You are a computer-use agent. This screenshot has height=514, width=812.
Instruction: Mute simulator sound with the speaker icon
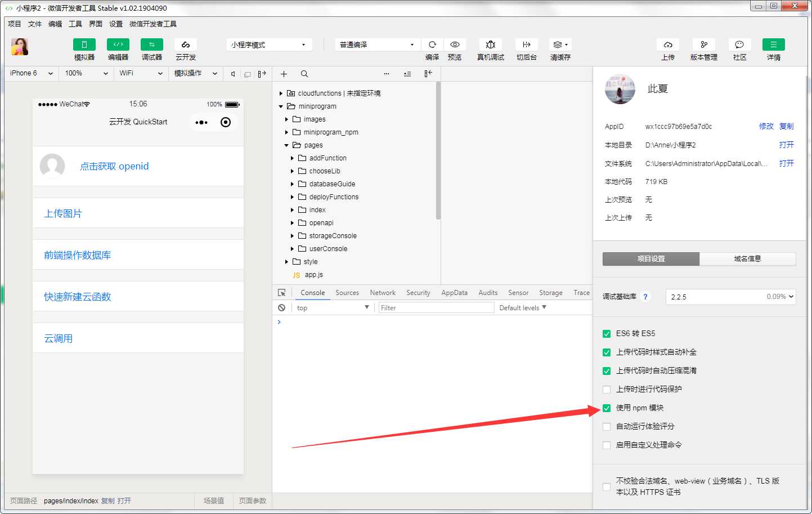click(233, 74)
